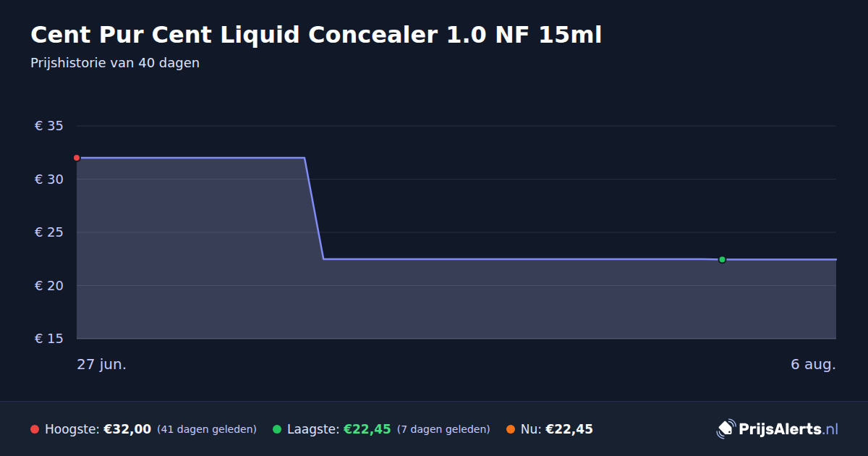Click the 27 jun. start date label

102,364
